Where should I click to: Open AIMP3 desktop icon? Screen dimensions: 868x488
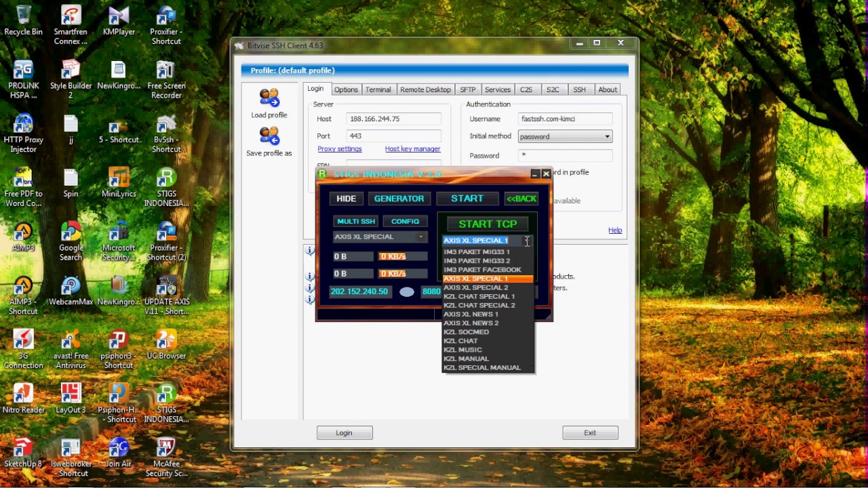pos(23,237)
